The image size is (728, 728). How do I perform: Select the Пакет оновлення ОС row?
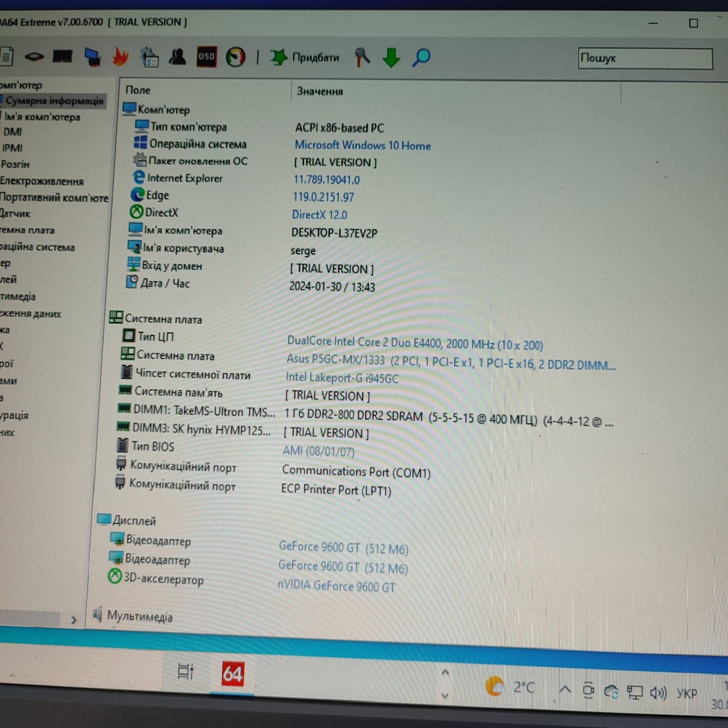pos(198,161)
